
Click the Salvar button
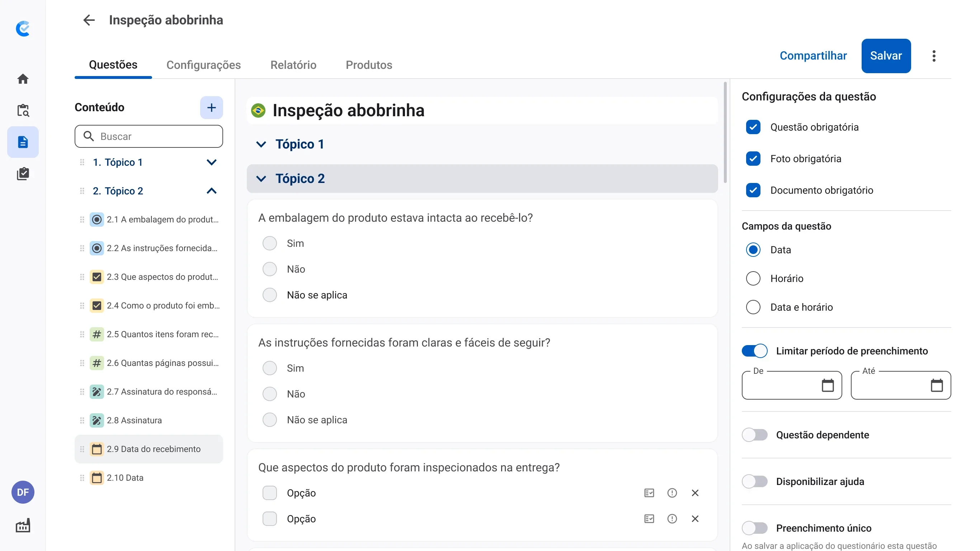[886, 56]
